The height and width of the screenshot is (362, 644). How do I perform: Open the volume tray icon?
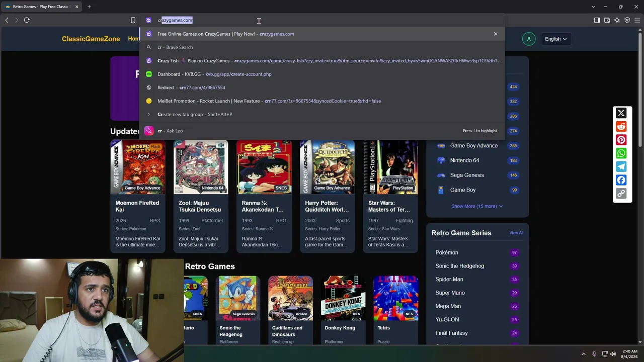pyautogui.click(x=613, y=354)
